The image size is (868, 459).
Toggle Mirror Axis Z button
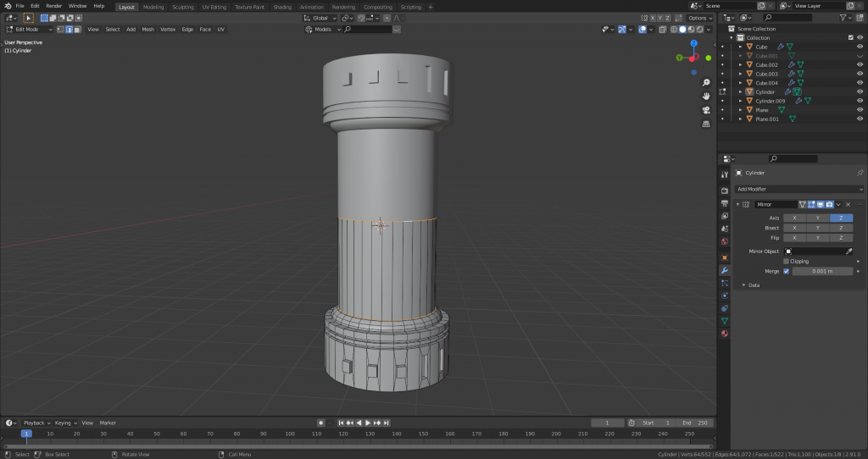(x=841, y=218)
